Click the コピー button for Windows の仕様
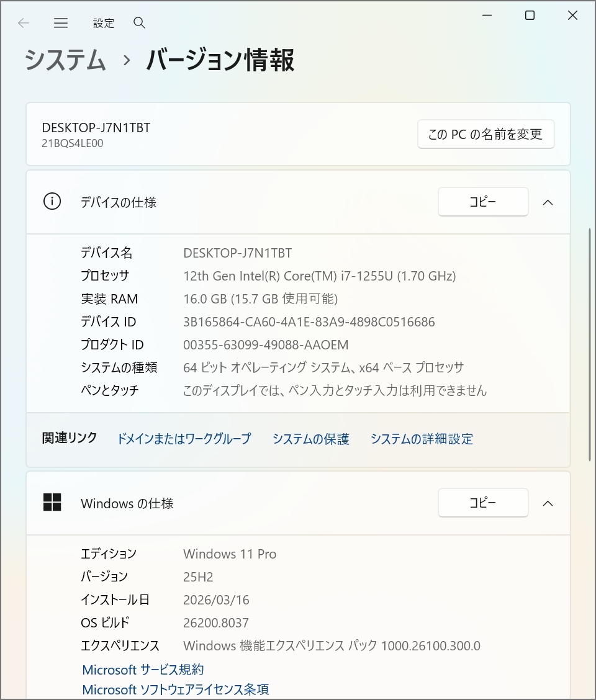The height and width of the screenshot is (700, 596). pos(483,503)
